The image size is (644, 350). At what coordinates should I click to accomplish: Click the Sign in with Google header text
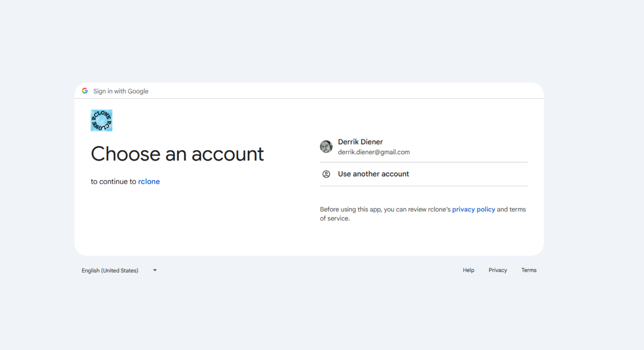(x=121, y=91)
